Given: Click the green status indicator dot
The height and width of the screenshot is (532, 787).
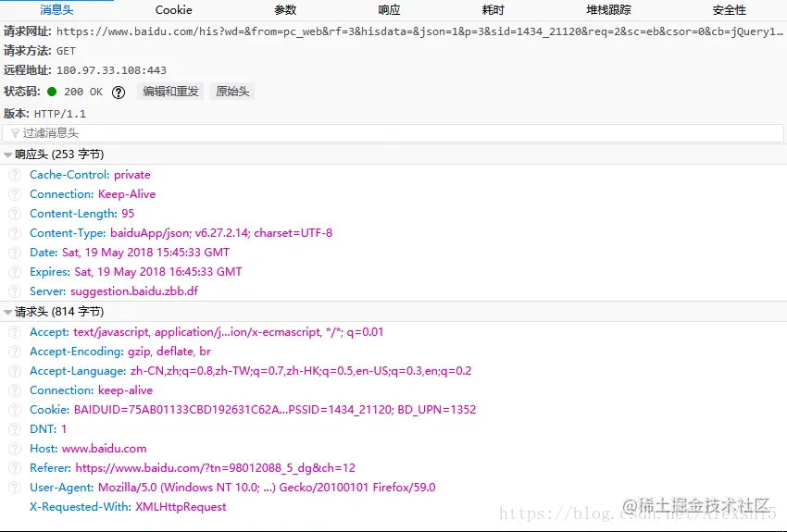Looking at the screenshot, I should pyautogui.click(x=52, y=92).
